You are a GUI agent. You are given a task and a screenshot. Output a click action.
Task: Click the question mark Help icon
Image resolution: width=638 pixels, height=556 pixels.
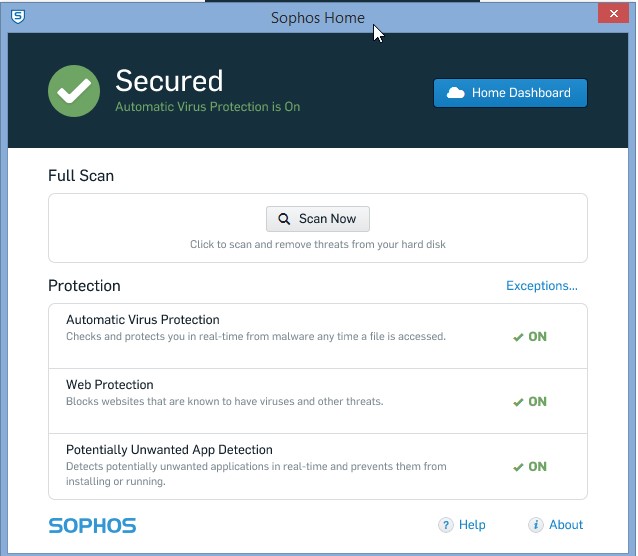click(x=446, y=525)
